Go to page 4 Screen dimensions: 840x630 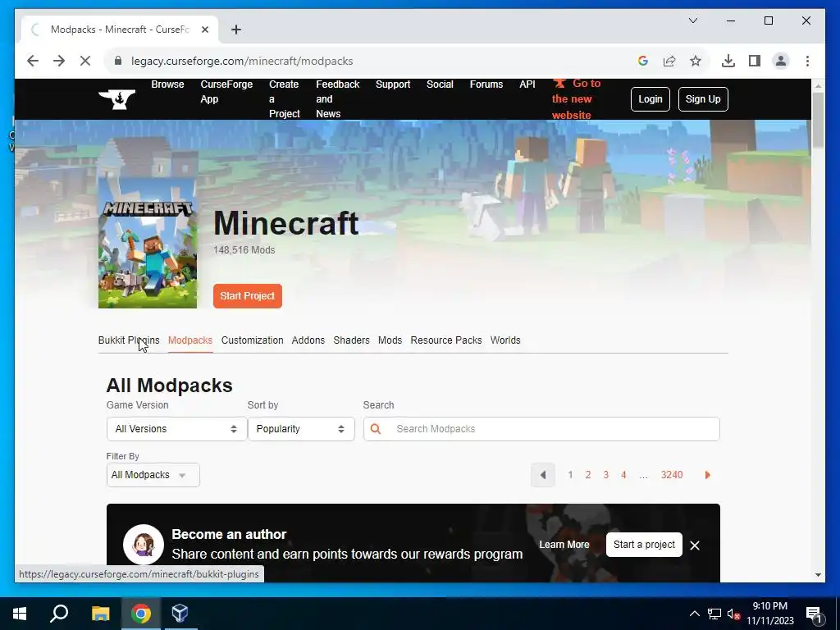pyautogui.click(x=623, y=475)
